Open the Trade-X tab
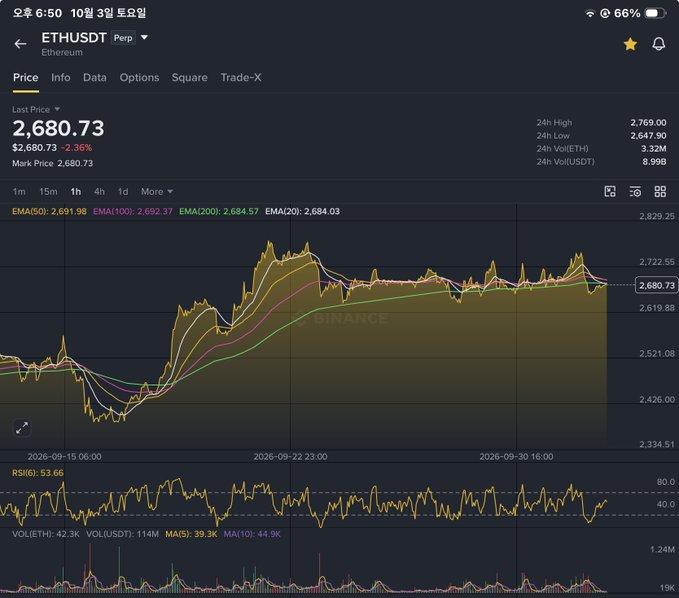Viewport: 679px width, 598px height. (241, 78)
